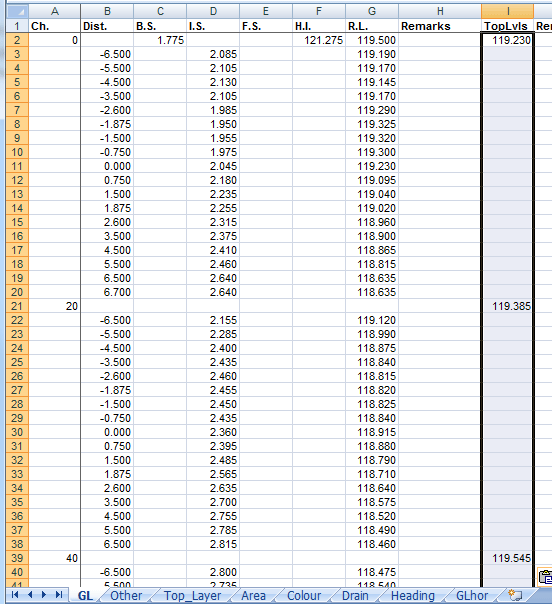Select column H header
552x604 pixels.
pos(440,12)
